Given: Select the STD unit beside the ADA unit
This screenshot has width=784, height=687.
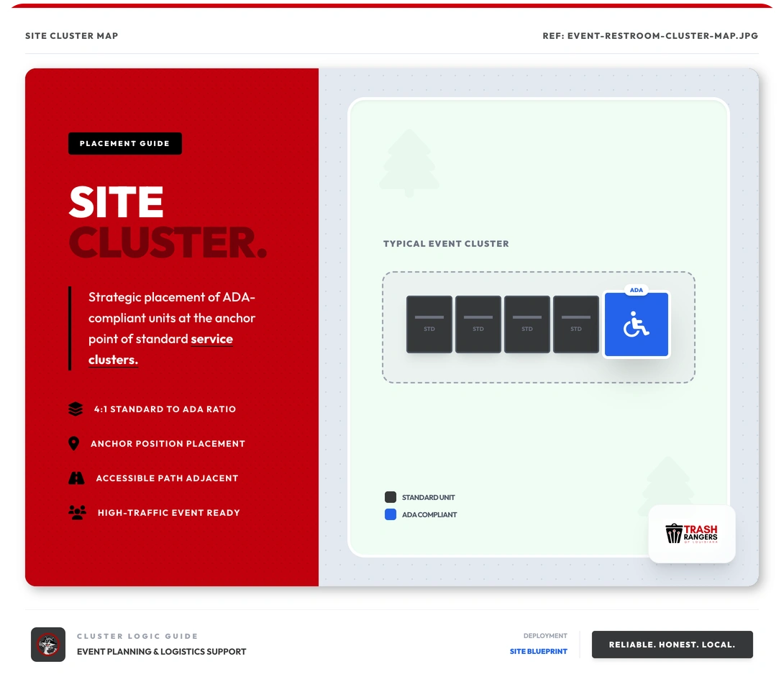Looking at the screenshot, I should click(575, 324).
